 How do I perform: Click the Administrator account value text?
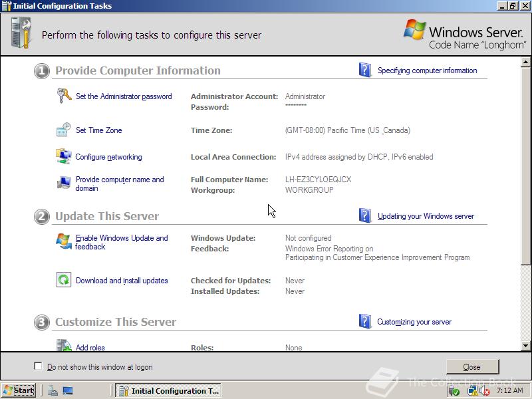click(305, 96)
